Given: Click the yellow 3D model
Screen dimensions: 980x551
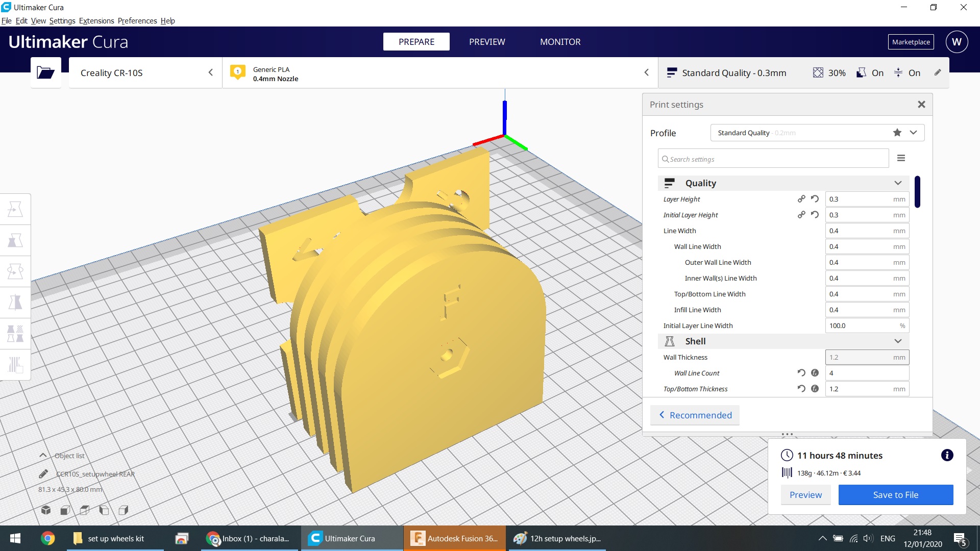Looking at the screenshot, I should tap(408, 327).
